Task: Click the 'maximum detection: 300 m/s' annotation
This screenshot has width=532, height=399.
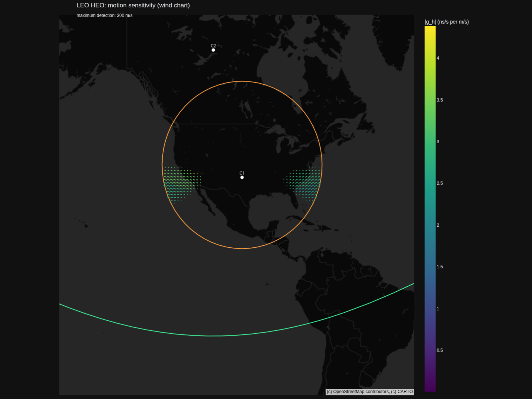Action: pyautogui.click(x=104, y=15)
